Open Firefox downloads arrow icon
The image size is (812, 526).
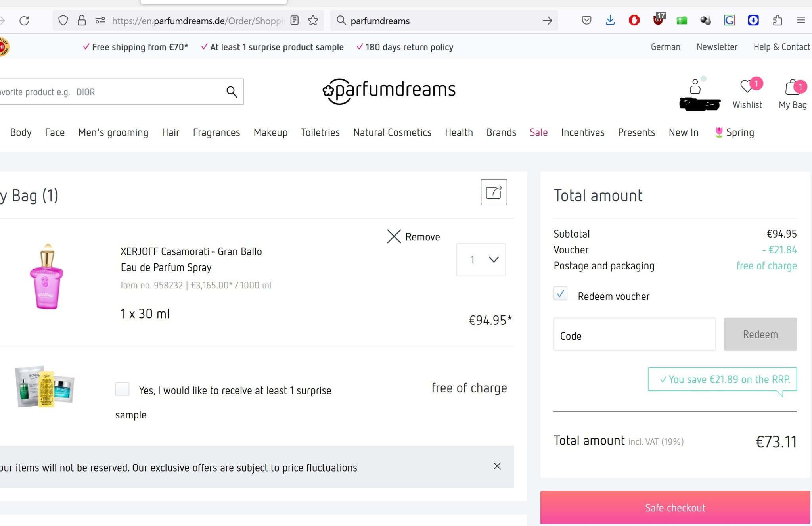610,20
